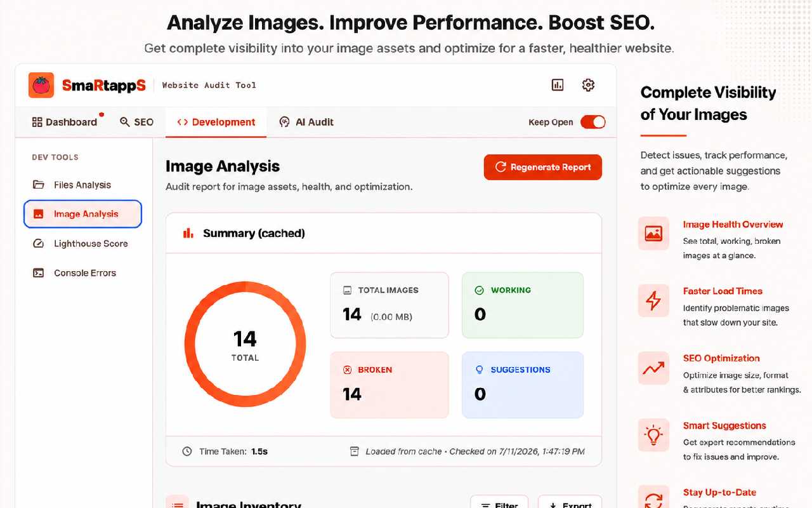Select Image Analysis sidebar item
This screenshot has width=812, height=508.
(82, 214)
